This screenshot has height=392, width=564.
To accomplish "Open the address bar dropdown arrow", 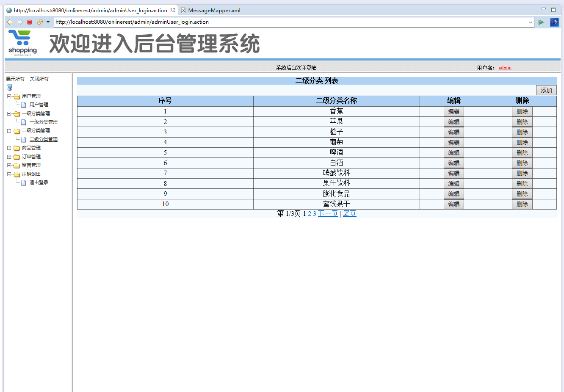I will click(531, 22).
